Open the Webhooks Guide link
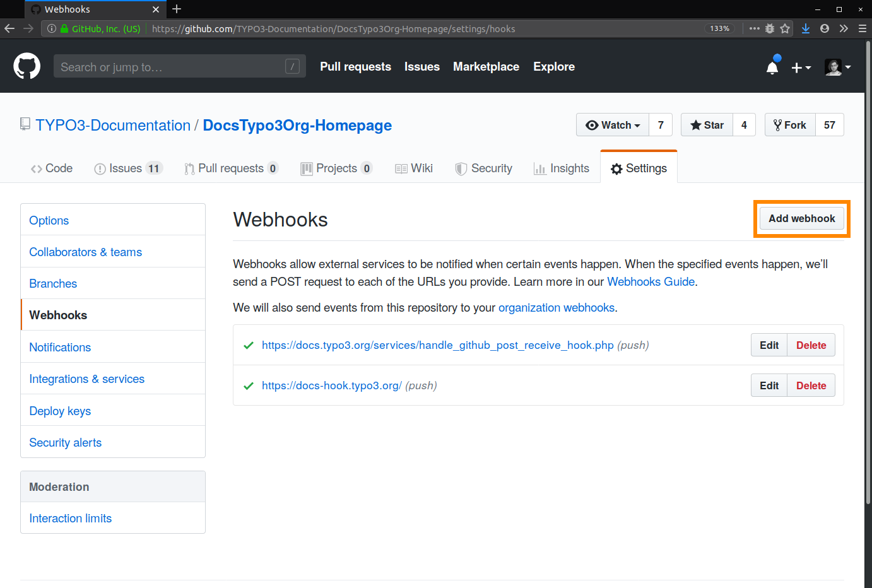The width and height of the screenshot is (872, 588). [x=651, y=281]
